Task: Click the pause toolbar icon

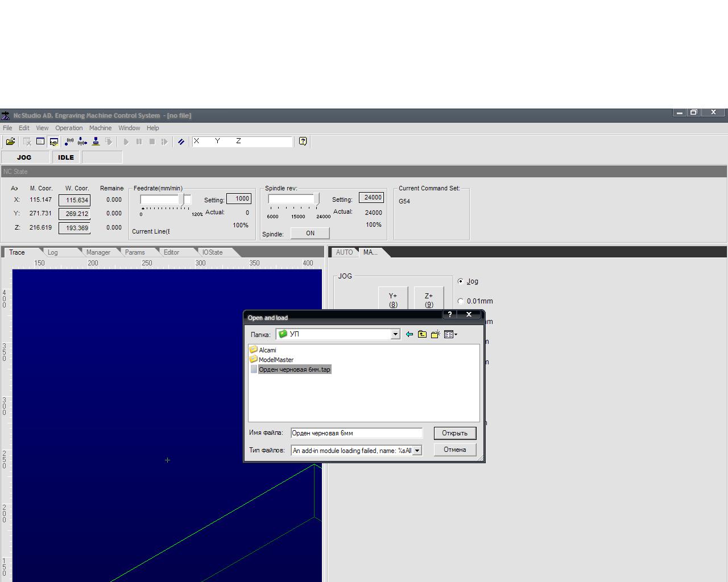Action: tap(139, 142)
